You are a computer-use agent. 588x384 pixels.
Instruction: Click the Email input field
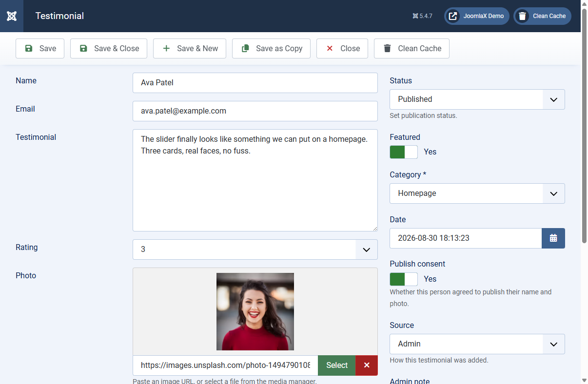tap(255, 111)
